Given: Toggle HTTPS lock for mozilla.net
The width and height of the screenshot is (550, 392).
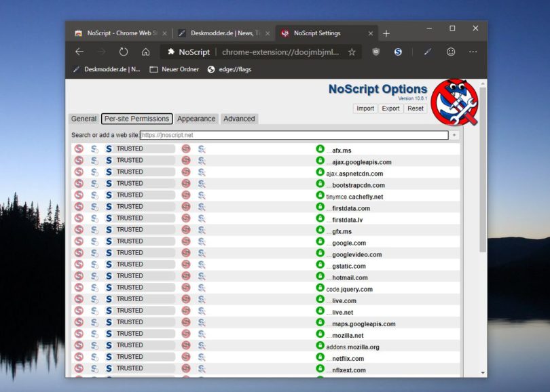Looking at the screenshot, I should pos(320,334).
